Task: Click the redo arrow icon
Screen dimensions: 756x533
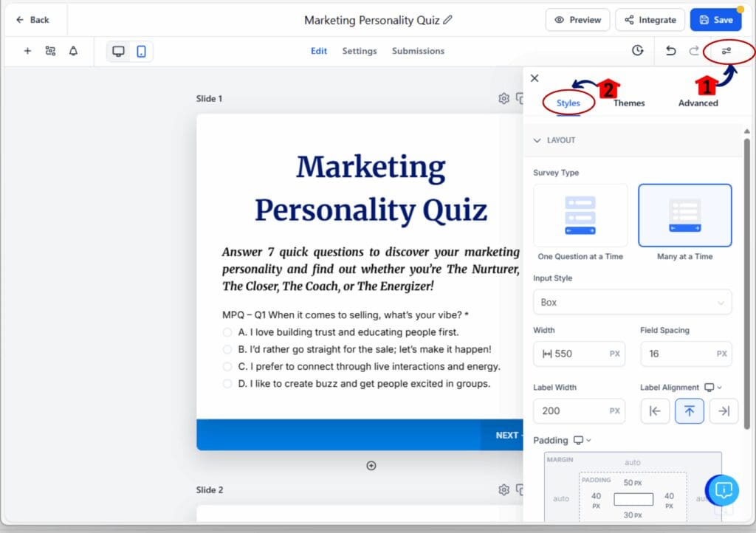Action: point(693,51)
